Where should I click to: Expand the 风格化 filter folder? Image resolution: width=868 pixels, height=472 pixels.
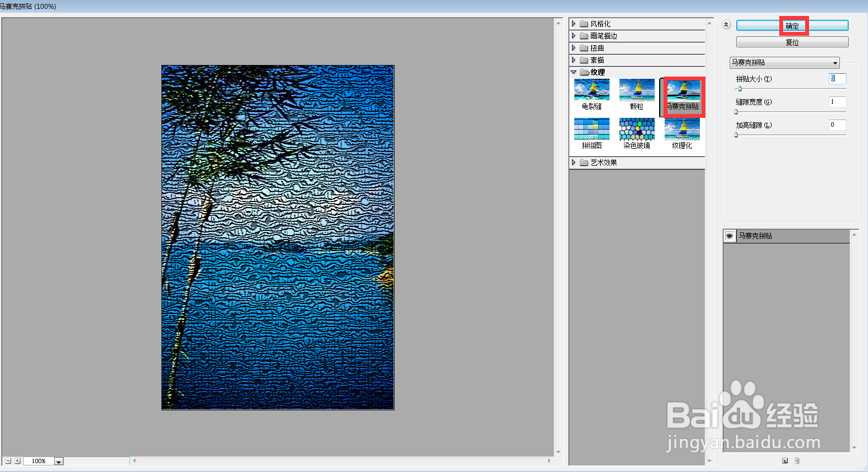[574, 24]
